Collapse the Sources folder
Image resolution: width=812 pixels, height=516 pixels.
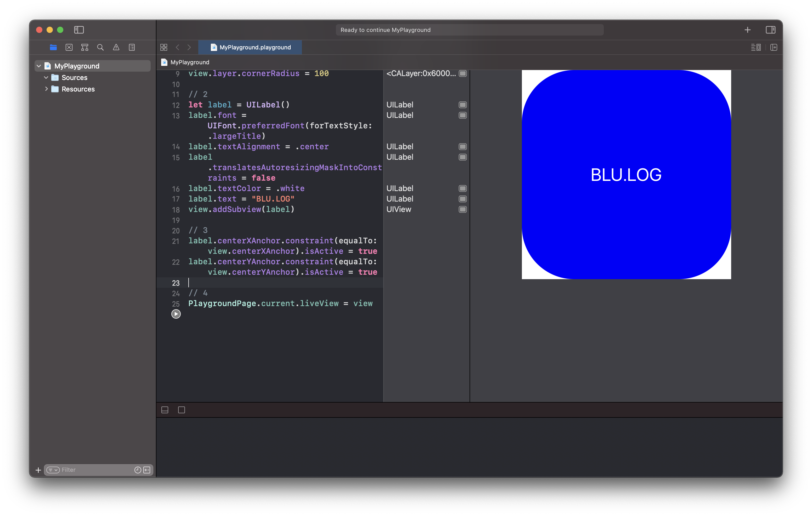pos(46,78)
